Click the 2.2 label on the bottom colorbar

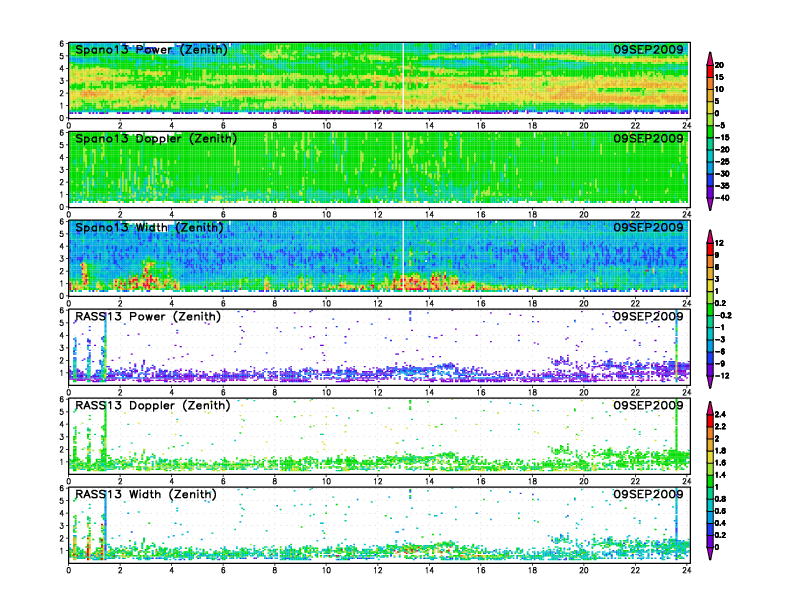pos(720,426)
